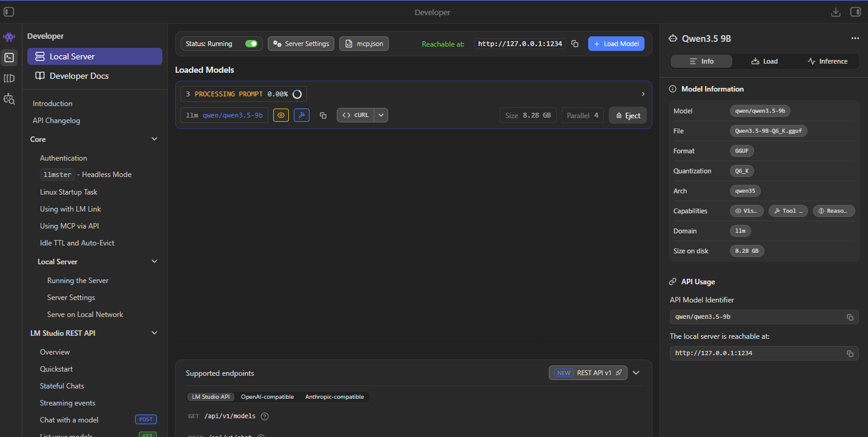Click the Load Model button
Image resolution: width=868 pixels, height=437 pixels.
click(616, 44)
